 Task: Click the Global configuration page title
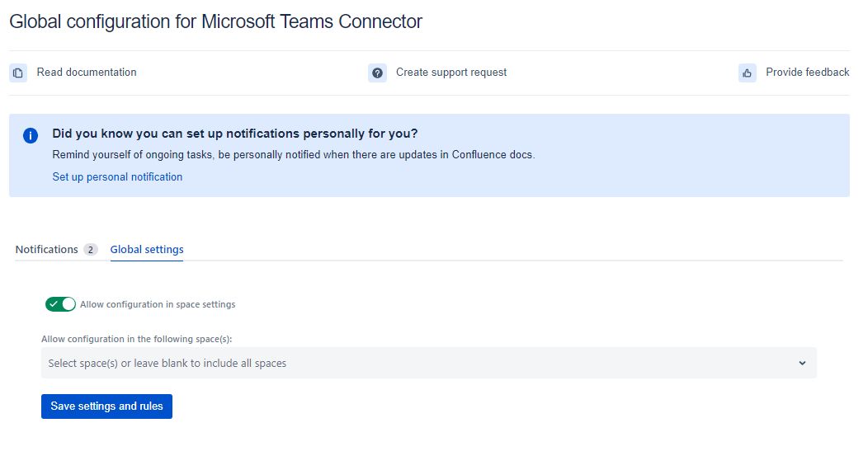tap(215, 21)
